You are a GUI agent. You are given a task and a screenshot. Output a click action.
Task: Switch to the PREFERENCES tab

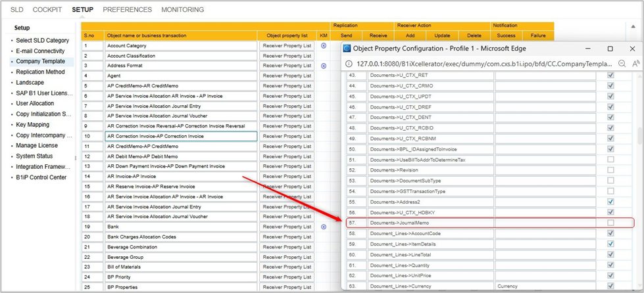coord(127,10)
